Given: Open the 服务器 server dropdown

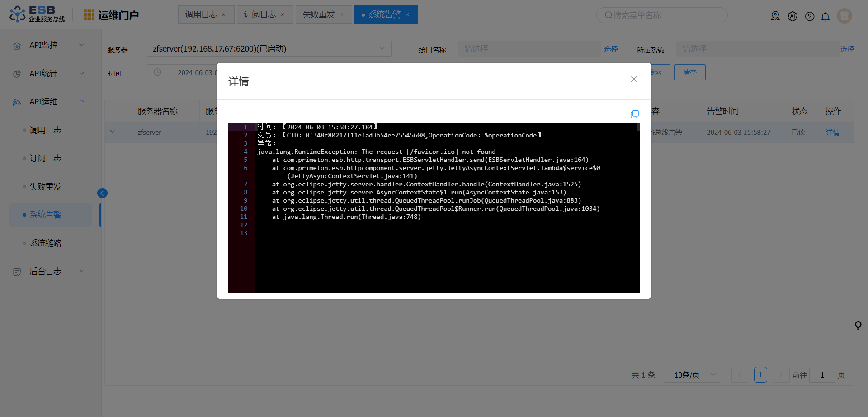Looking at the screenshot, I should pyautogui.click(x=269, y=49).
